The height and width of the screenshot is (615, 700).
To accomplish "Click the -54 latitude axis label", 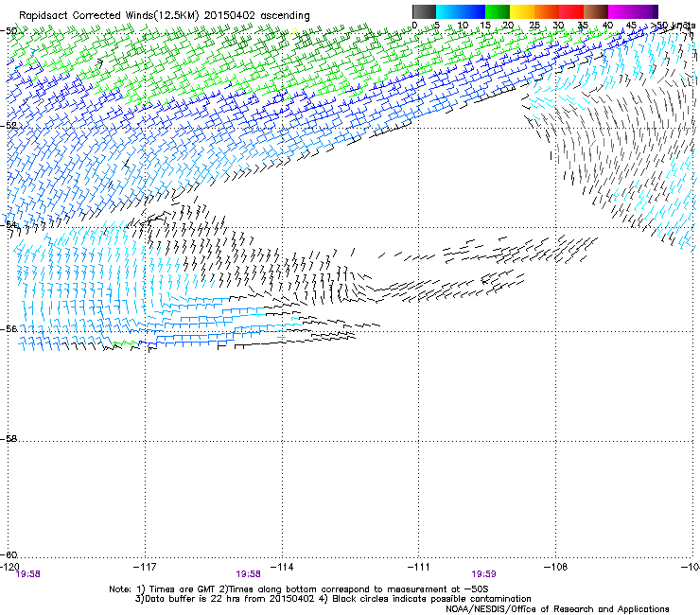I will tap(9, 224).
